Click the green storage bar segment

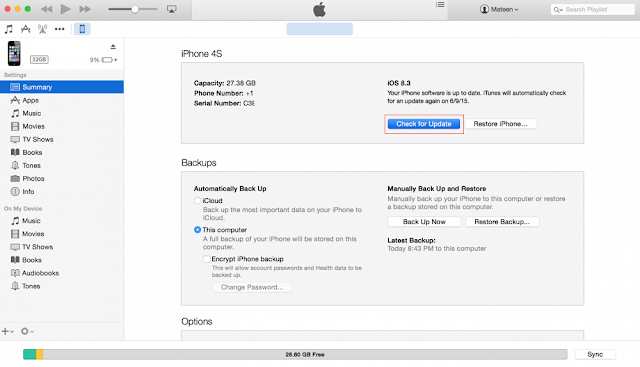coord(29,354)
